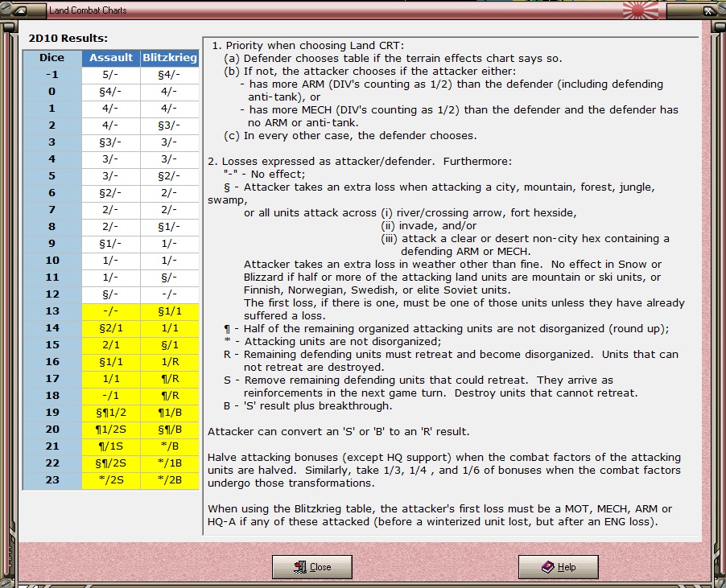Click the '2D10 Results:' label
Screen dimensions: 726x588
coord(68,39)
